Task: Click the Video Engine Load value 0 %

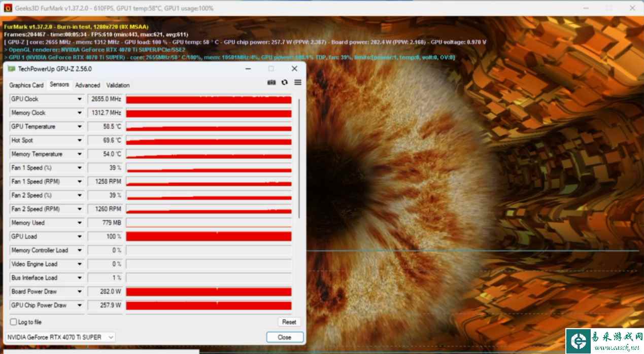Action: click(106, 264)
